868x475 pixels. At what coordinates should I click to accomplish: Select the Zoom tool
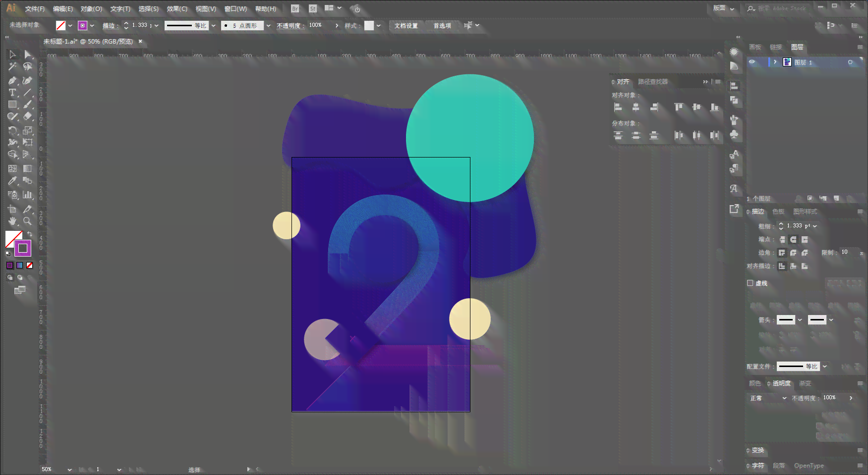[28, 221]
